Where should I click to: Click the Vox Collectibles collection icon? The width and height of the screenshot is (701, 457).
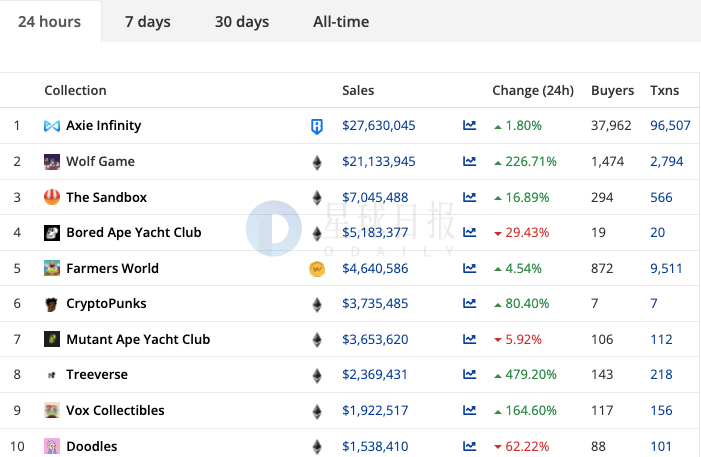(x=52, y=410)
